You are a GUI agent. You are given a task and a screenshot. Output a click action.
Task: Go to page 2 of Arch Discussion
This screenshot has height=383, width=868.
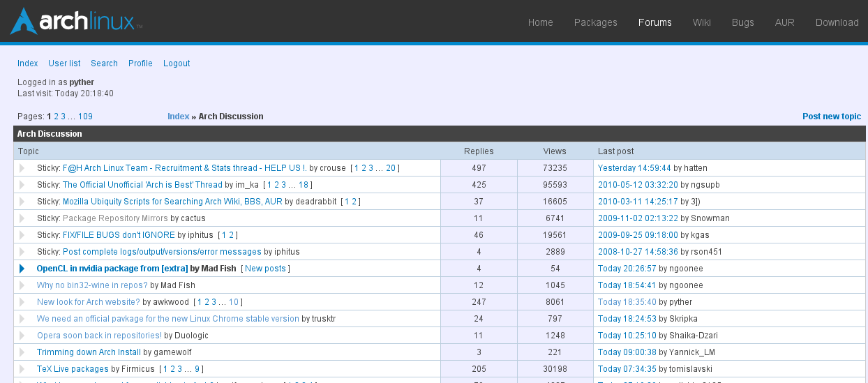(57, 117)
